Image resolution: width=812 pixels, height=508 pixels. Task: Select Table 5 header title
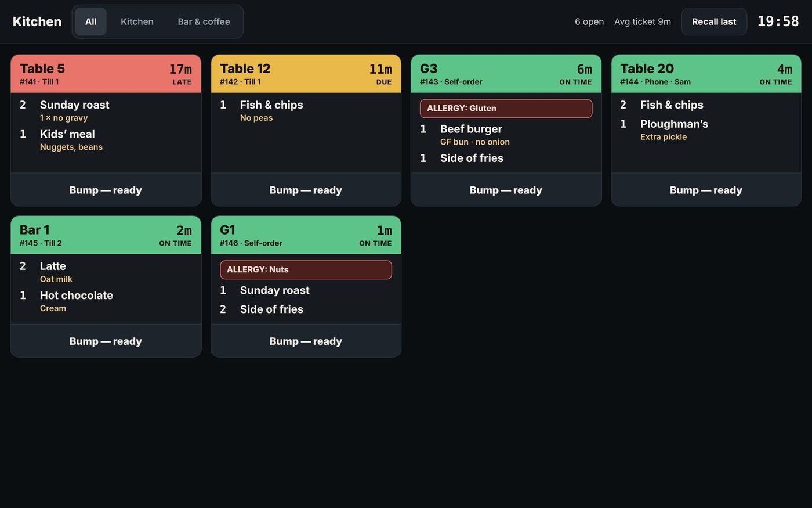(x=42, y=69)
